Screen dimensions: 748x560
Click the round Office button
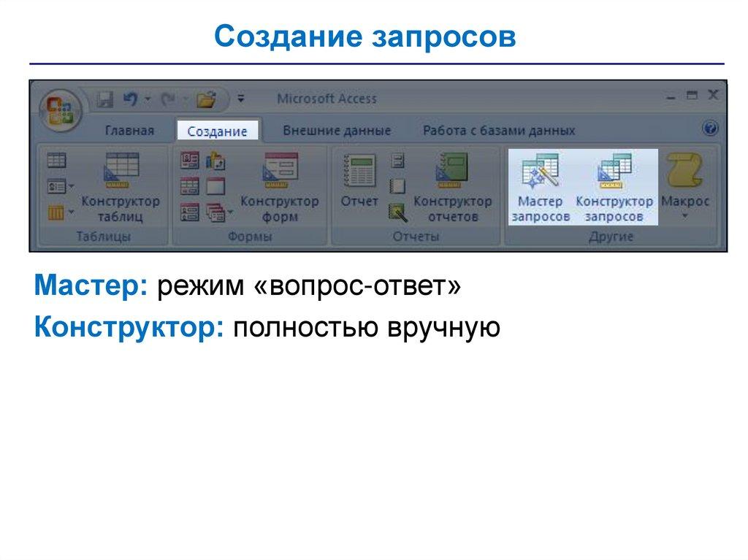(x=60, y=109)
